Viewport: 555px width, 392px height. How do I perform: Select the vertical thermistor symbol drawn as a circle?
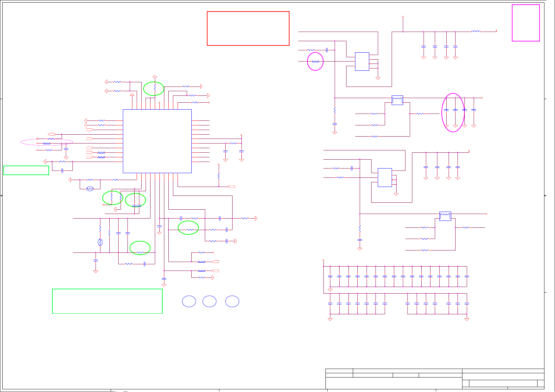pos(100,242)
